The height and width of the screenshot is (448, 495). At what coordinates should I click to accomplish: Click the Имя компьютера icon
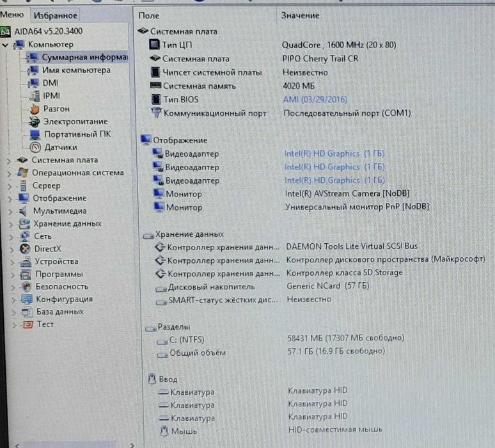33,70
